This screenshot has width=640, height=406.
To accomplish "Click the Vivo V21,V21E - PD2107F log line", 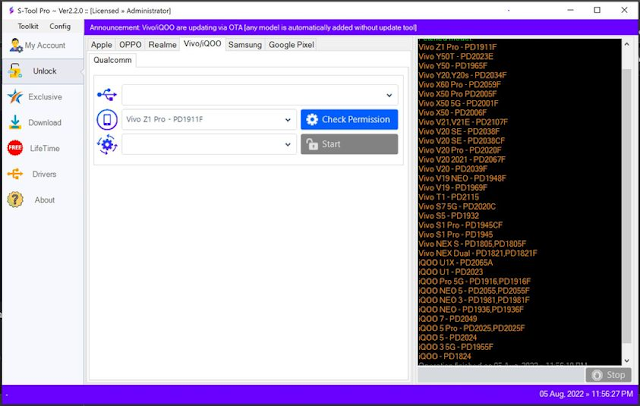I will [463, 122].
